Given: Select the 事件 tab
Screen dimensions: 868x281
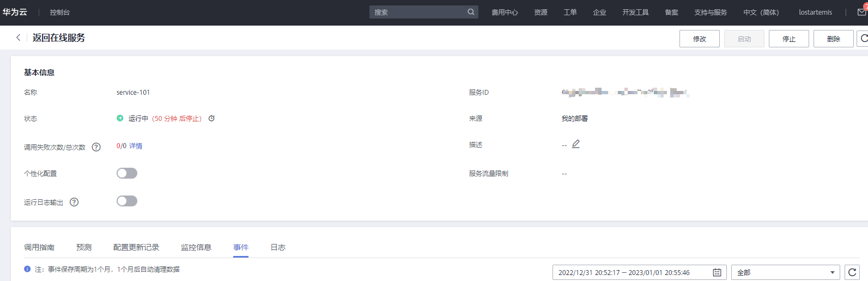Looking at the screenshot, I should pos(241,247).
